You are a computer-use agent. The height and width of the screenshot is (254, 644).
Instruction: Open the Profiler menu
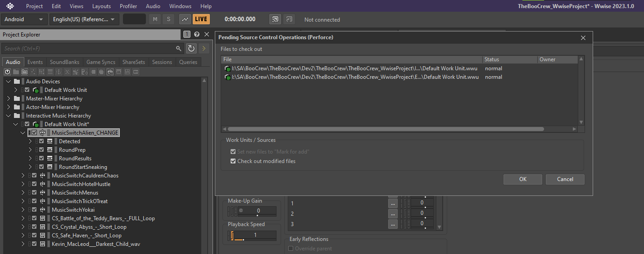[128, 6]
